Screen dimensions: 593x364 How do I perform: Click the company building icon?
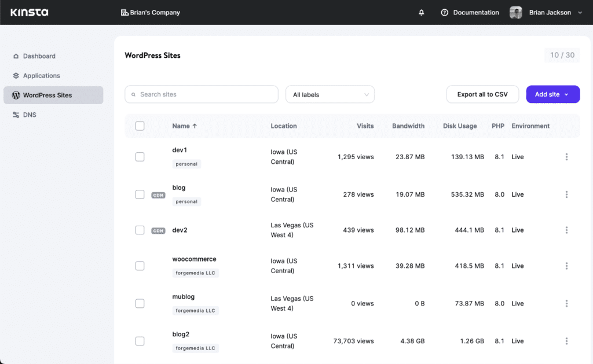(x=125, y=13)
